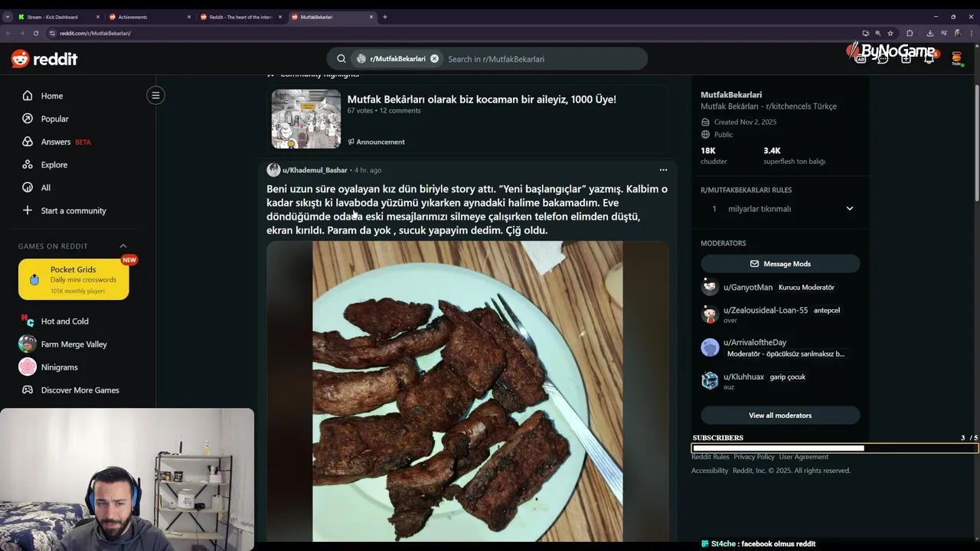Open the Privacy Policy footer link
This screenshot has width=980, height=551.
pos(754,457)
